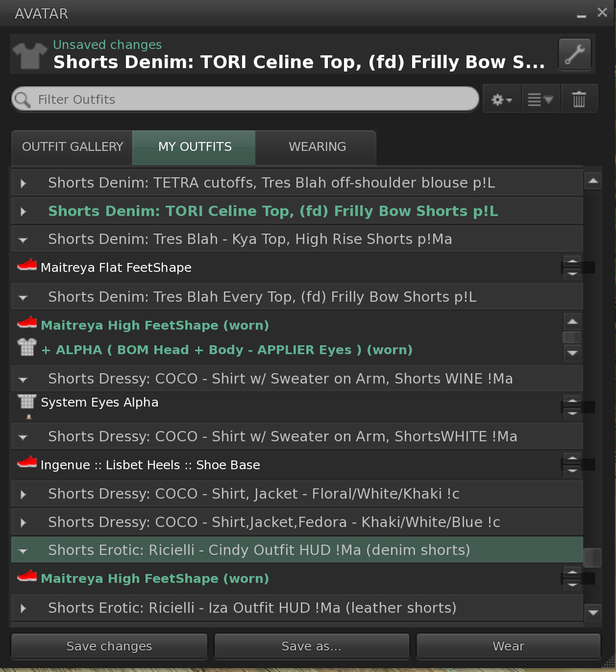Click red shoe icon of Maitreya Flat FeetShape

pyautogui.click(x=27, y=265)
